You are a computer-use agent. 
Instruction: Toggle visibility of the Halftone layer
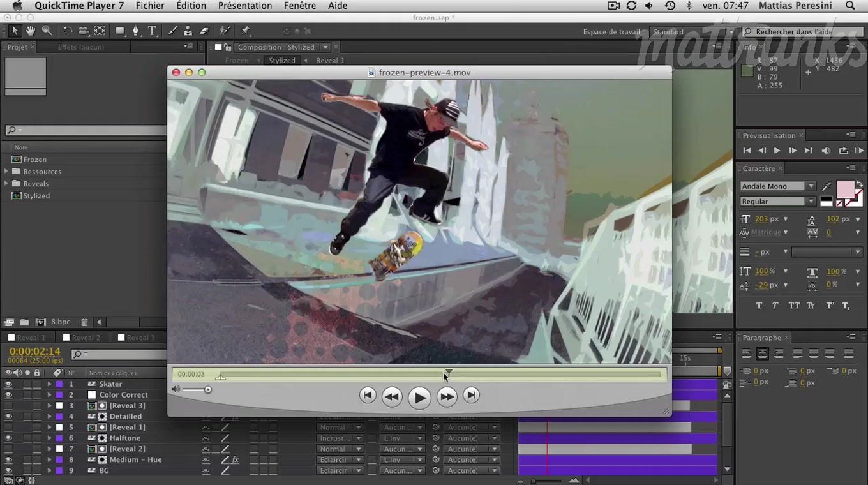click(8, 438)
